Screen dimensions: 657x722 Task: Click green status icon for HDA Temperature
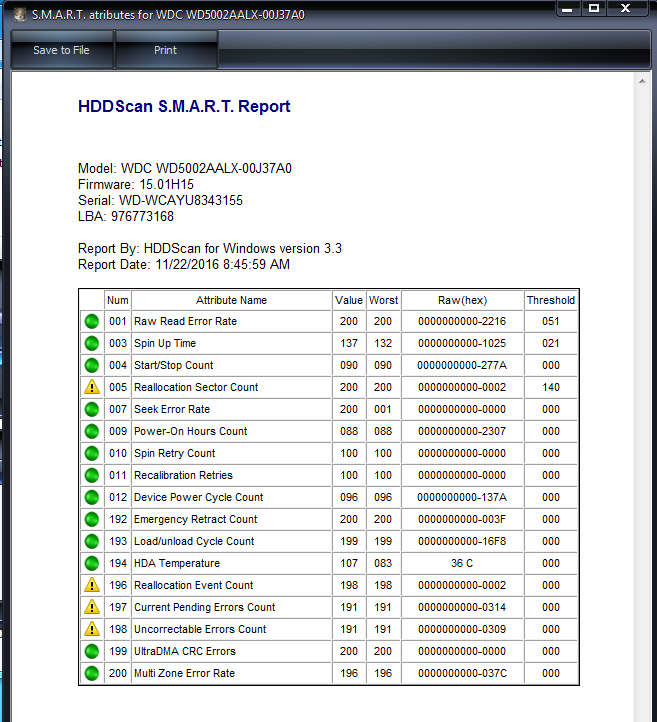coord(92,563)
